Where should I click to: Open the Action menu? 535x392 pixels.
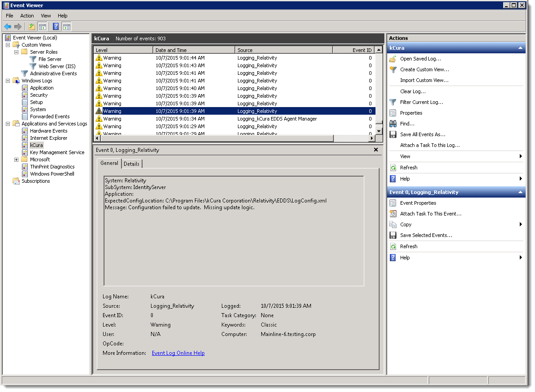[27, 16]
